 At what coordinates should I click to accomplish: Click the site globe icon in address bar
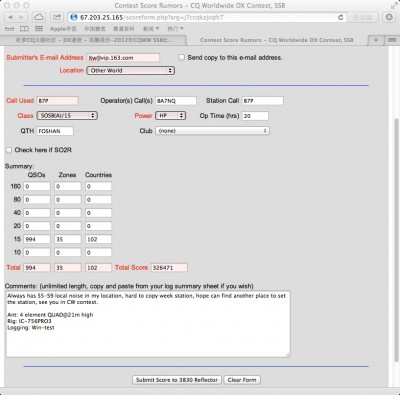pyautogui.click(x=74, y=17)
